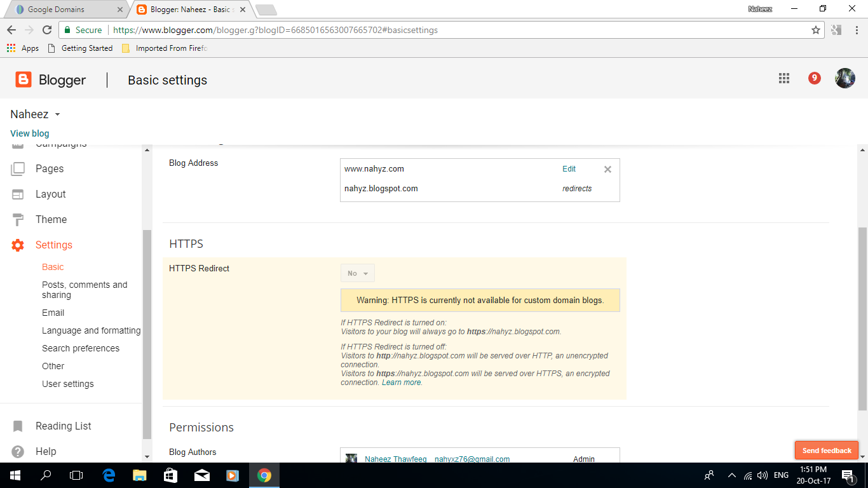Click the Help question mark icon

click(x=18, y=451)
